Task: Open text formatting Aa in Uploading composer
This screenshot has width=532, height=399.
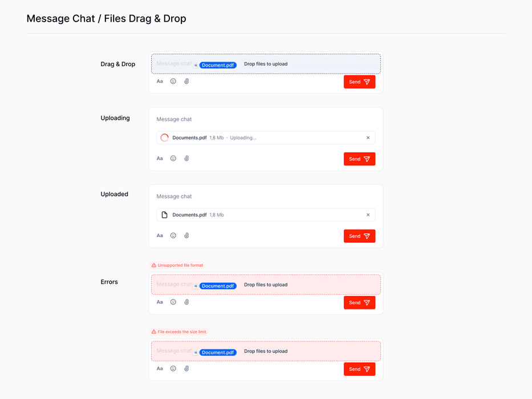Action: point(160,158)
